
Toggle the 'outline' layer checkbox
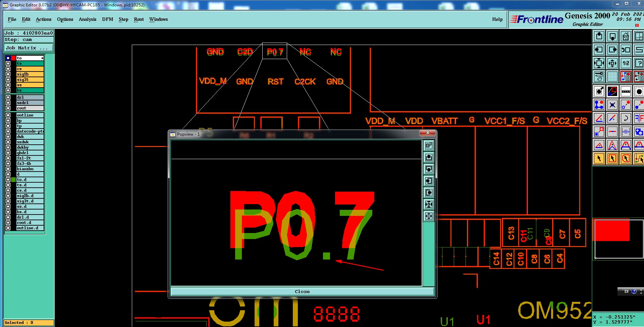tap(8, 115)
